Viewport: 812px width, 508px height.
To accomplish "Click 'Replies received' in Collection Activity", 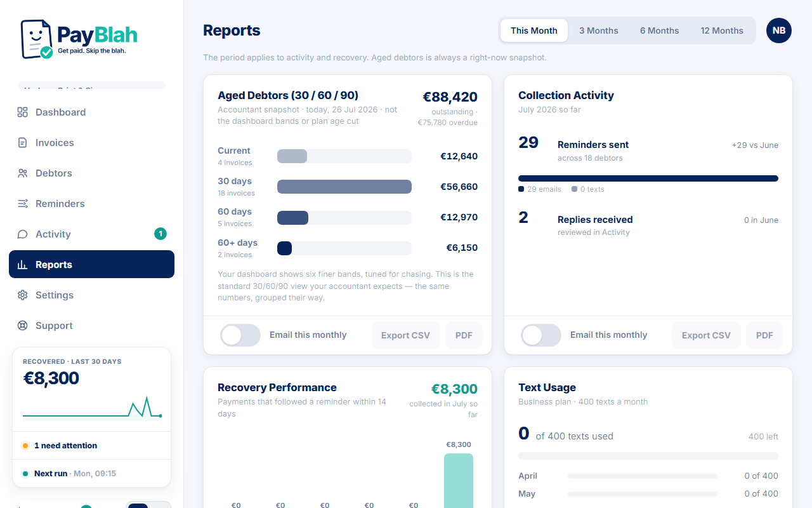I will (x=595, y=220).
